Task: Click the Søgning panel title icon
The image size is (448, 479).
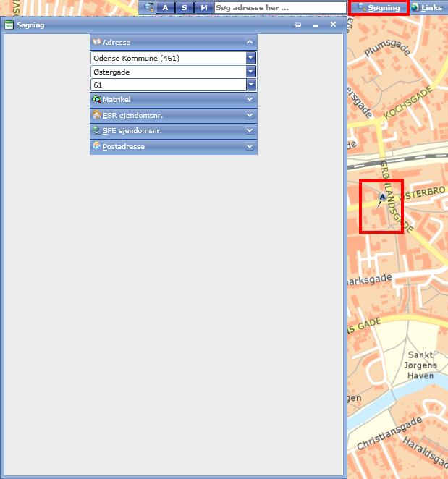Action: click(9, 25)
